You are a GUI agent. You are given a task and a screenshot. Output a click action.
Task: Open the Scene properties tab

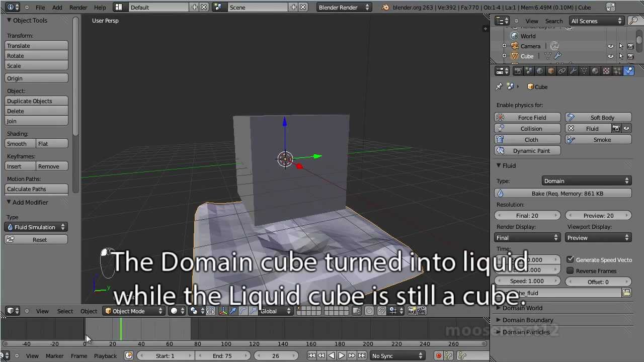tap(529, 71)
